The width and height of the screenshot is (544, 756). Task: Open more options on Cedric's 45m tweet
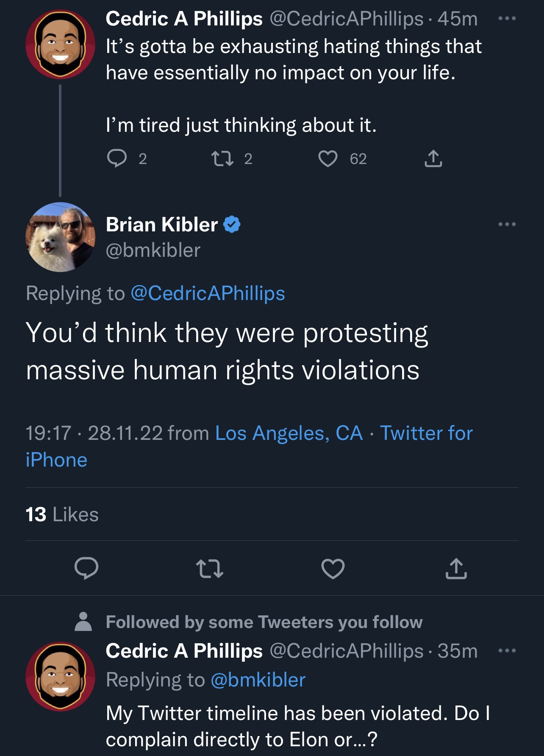pyautogui.click(x=507, y=19)
